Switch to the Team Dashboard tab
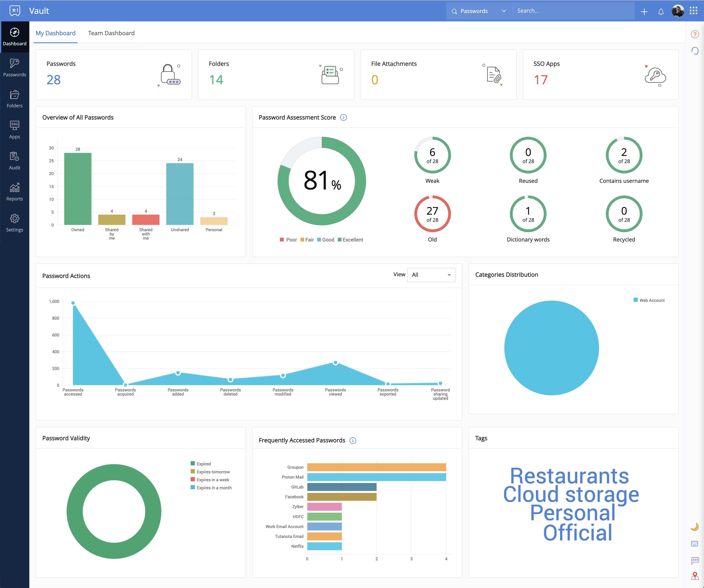Screen dimensions: 704x588 [x=111, y=33]
